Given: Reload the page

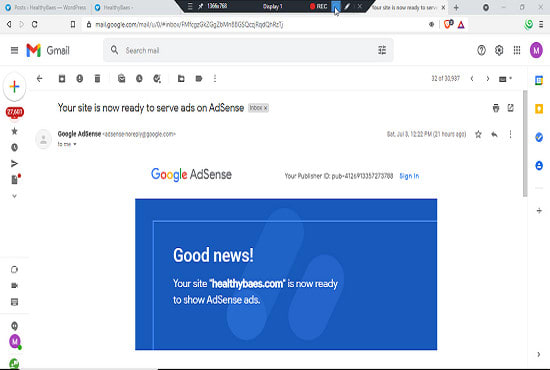Looking at the screenshot, I should click(x=34, y=24).
